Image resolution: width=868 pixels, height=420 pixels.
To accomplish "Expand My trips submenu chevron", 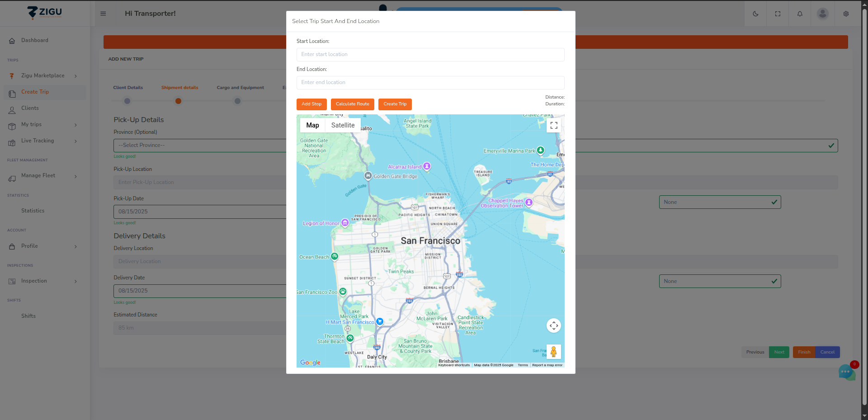I will tap(75, 125).
